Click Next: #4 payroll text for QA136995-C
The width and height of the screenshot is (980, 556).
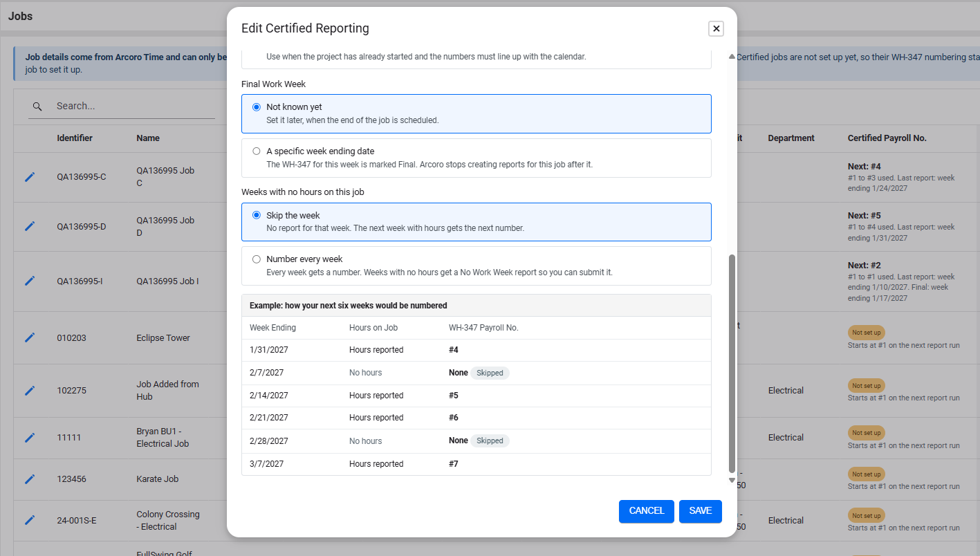click(865, 167)
